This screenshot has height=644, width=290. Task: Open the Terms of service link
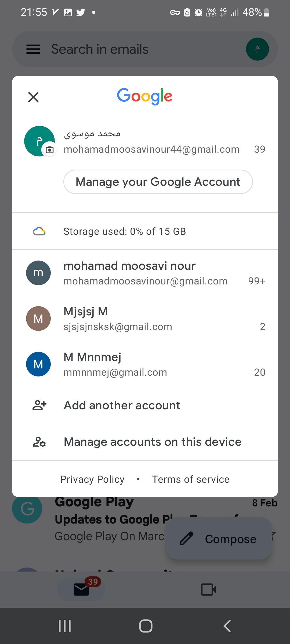191,479
